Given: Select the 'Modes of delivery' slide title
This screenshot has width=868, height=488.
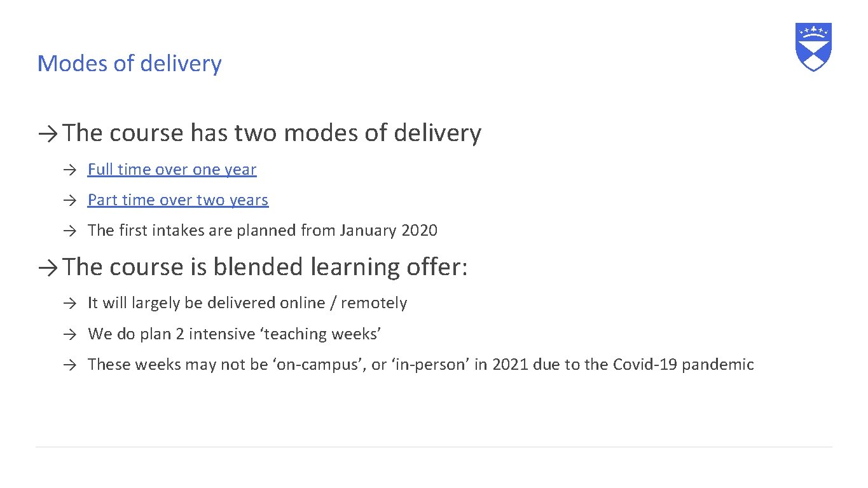Looking at the screenshot, I should (130, 64).
